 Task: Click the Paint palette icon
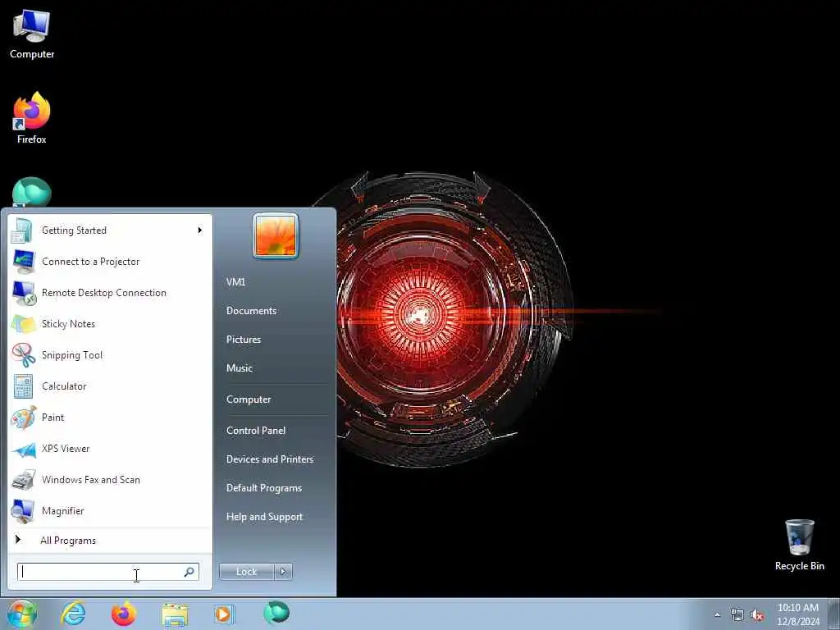click(x=24, y=418)
